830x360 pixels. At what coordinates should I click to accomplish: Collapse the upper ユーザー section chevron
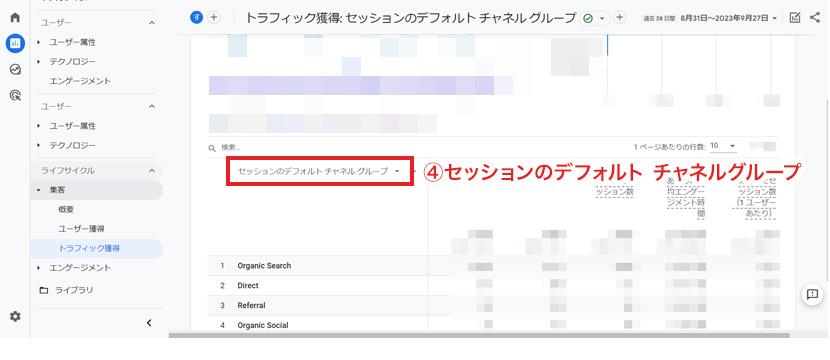(152, 23)
